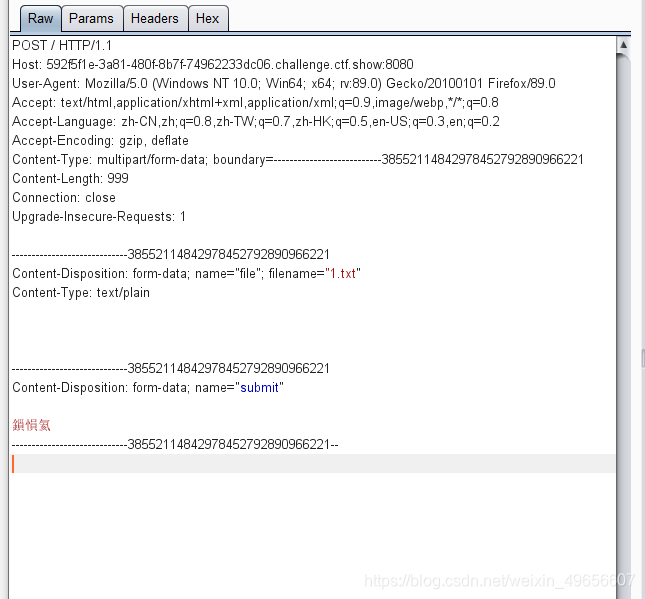The image size is (645, 599).
Task: Click the first boundary line above Content-Disposition file
Action: tap(171, 255)
